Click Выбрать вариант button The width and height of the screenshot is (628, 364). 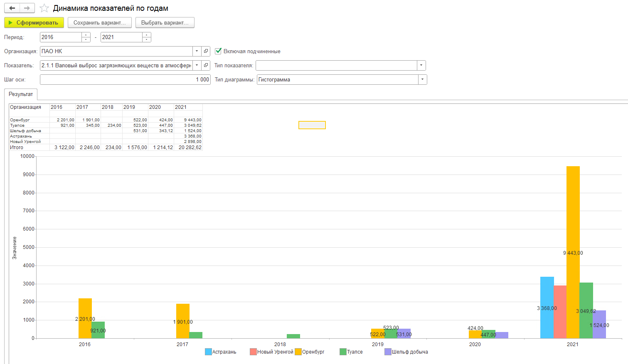click(x=165, y=22)
